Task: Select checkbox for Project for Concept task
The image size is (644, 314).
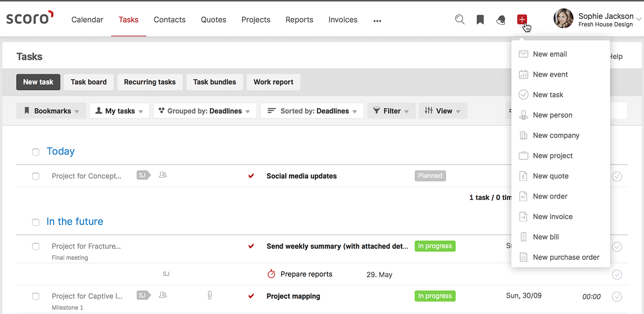Action: pos(36,176)
